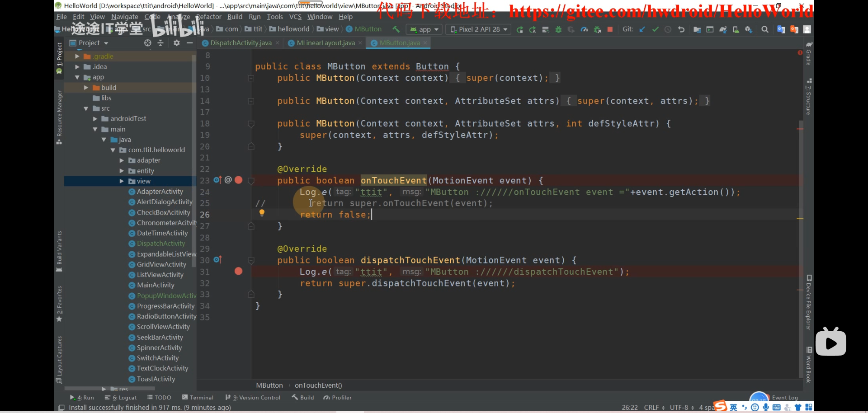Expand the entity package

pos(122,171)
